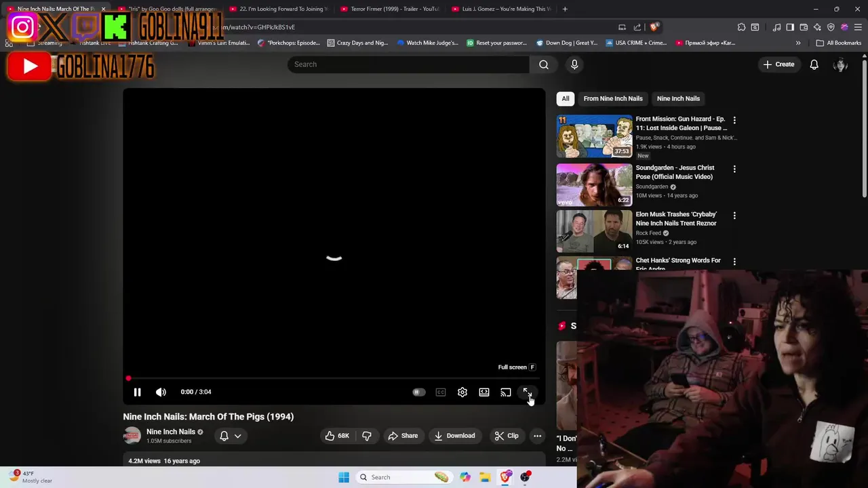The image size is (868, 488).
Task: Dislike the video with thumbs down
Action: (367, 436)
